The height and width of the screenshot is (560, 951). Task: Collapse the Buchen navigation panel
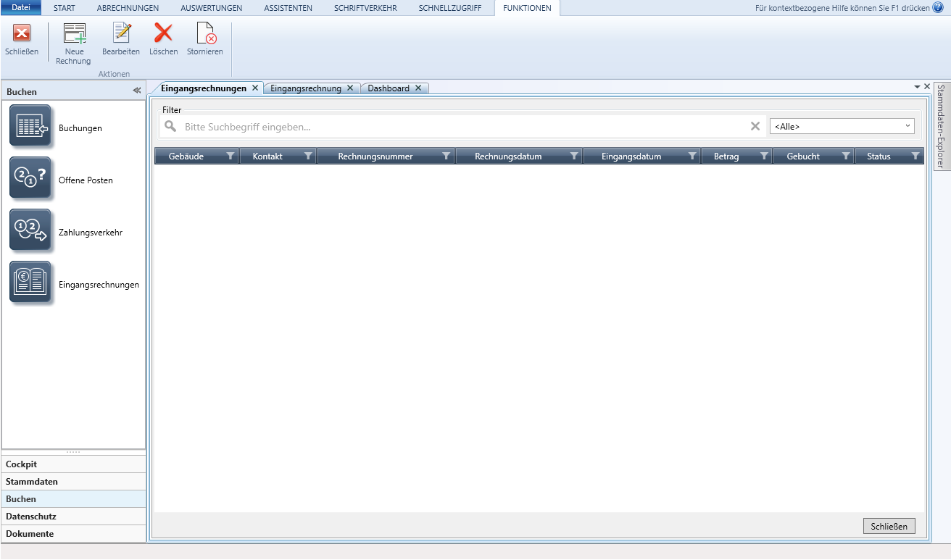click(x=136, y=91)
